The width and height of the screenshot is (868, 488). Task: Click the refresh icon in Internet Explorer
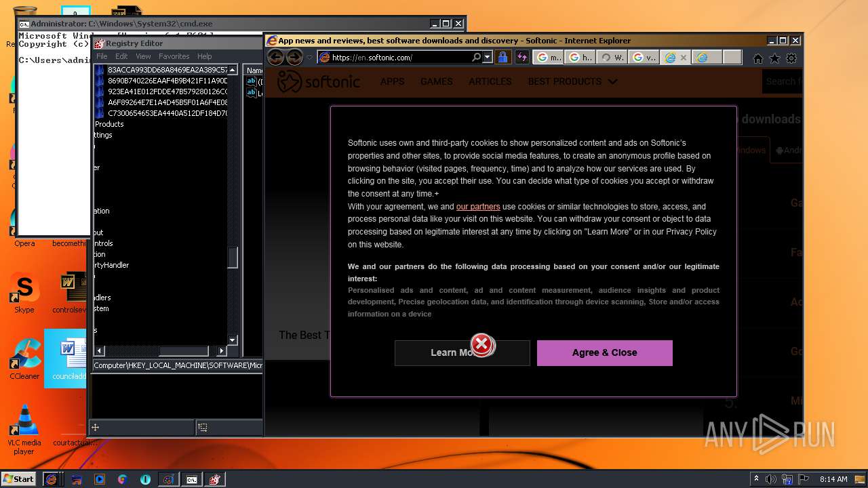click(x=521, y=58)
